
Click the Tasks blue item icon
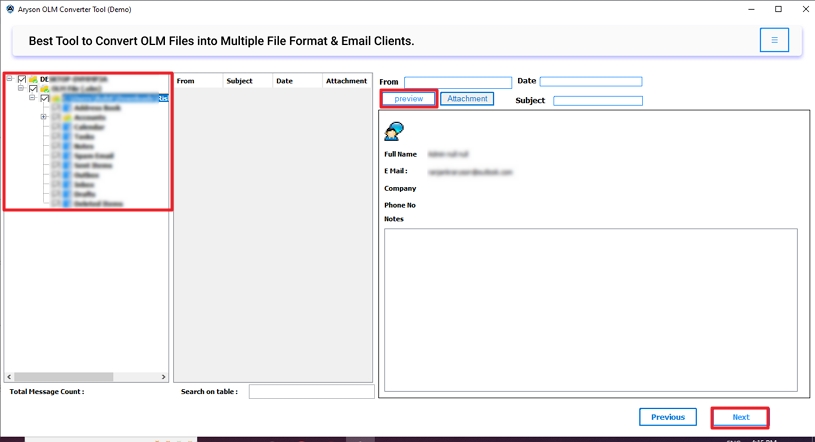click(67, 136)
